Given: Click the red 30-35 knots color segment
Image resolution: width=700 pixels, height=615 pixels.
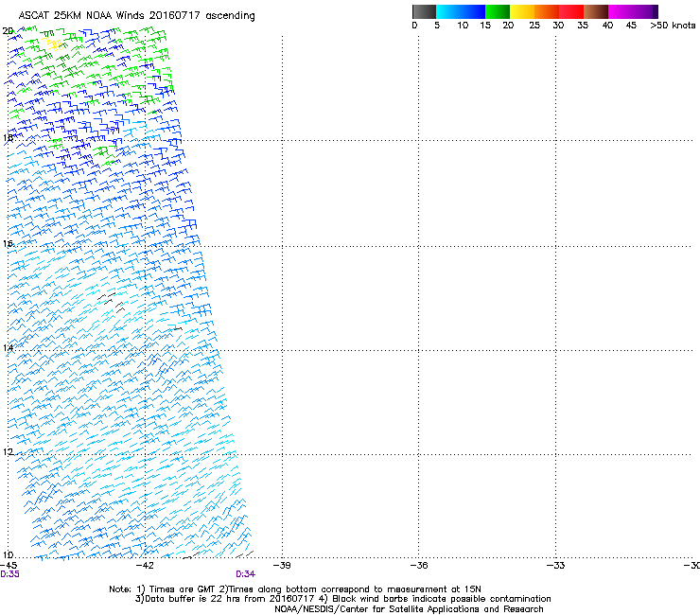Looking at the screenshot, I should 571,11.
